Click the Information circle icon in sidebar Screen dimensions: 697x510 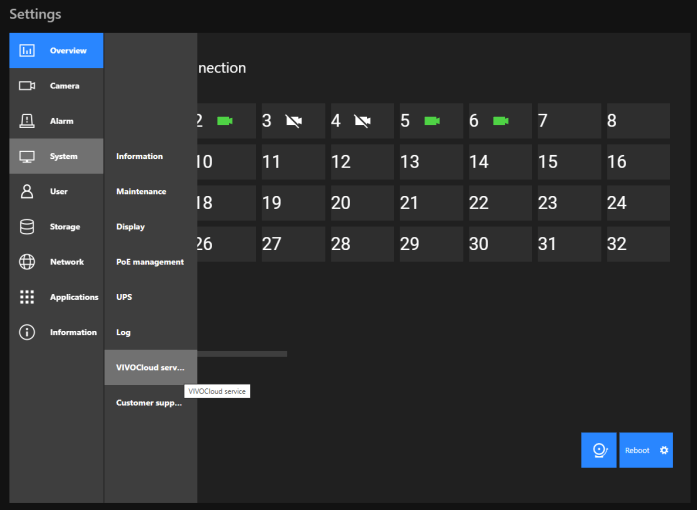(27, 332)
